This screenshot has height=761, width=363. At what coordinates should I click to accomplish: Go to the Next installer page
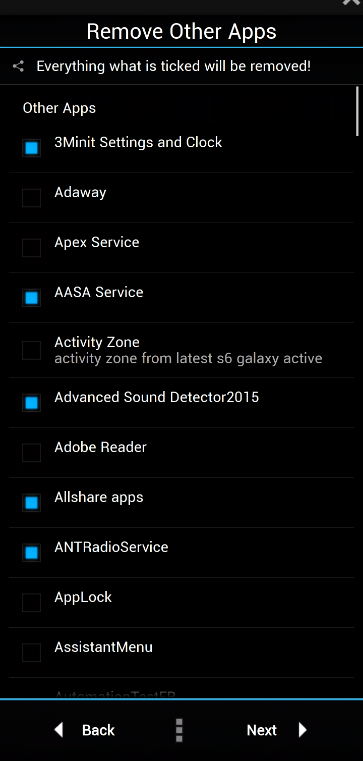tap(277, 730)
